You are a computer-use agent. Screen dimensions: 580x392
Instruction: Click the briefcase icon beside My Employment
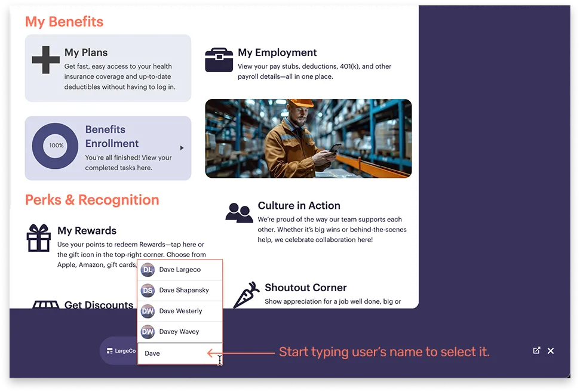(x=219, y=60)
